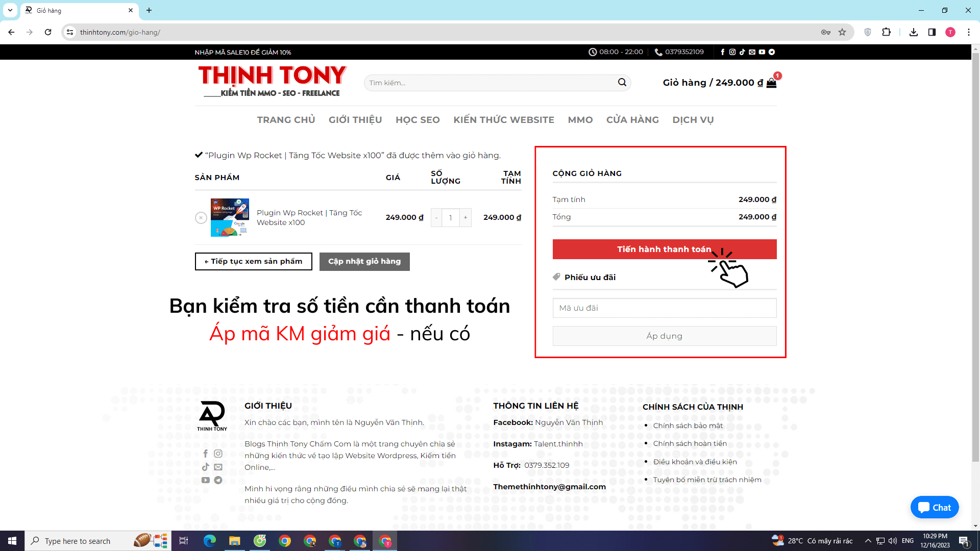Open the Nguyễn Văn Thịnh Facebook link
980x551 pixels.
(568, 422)
